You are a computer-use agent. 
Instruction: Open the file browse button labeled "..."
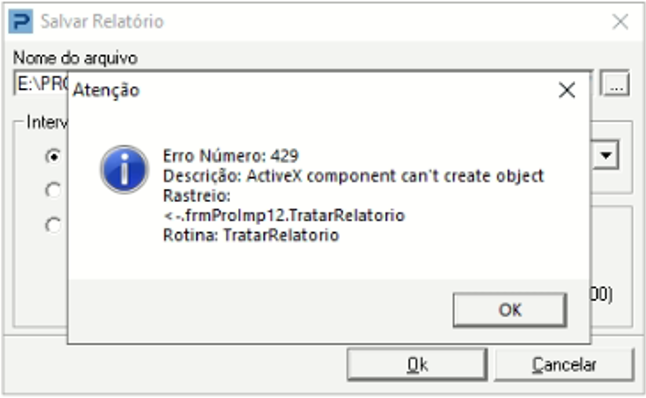click(x=616, y=84)
